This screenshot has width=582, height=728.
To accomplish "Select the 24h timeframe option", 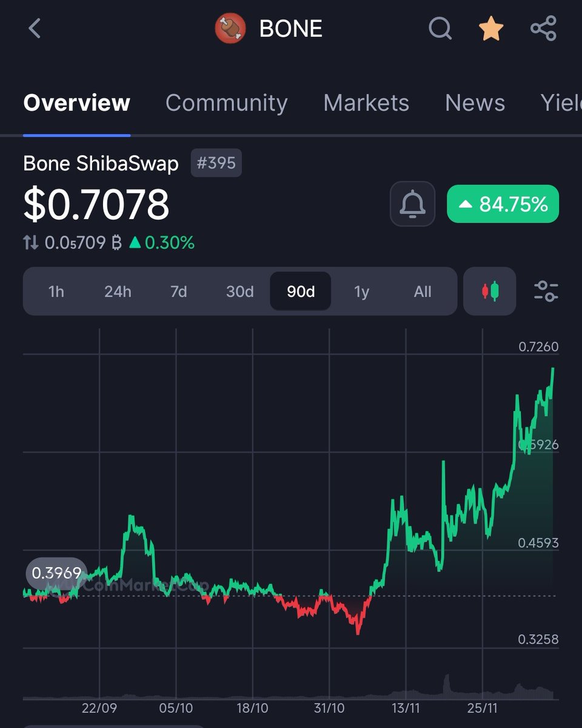I will [x=118, y=292].
